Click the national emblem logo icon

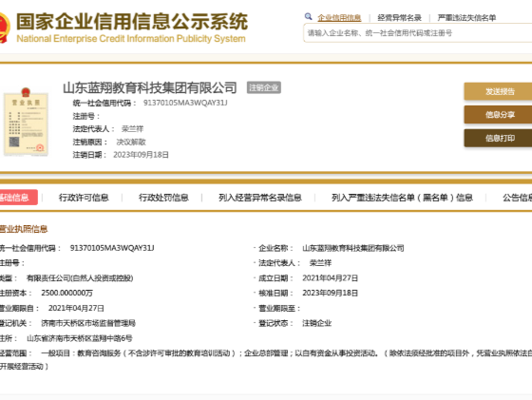point(4,28)
